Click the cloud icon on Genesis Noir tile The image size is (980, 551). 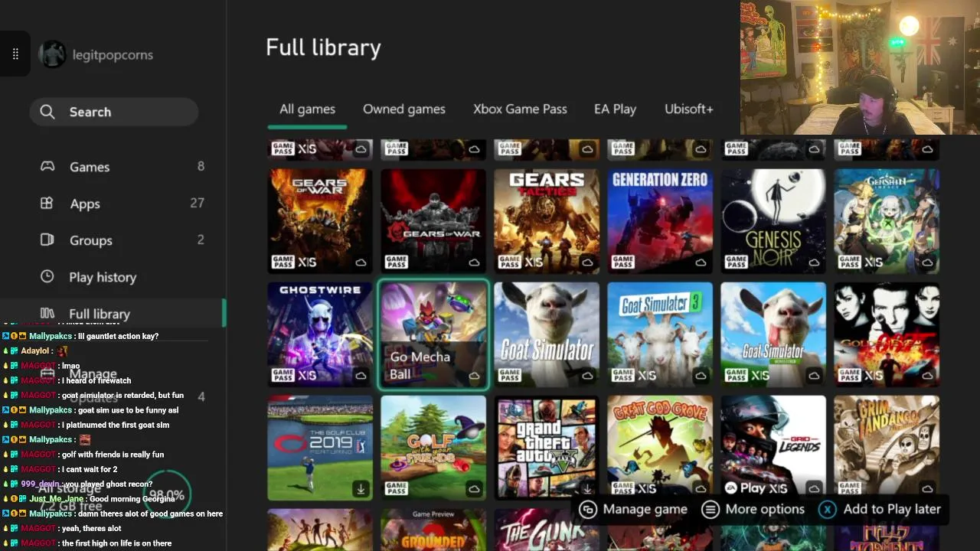click(814, 262)
